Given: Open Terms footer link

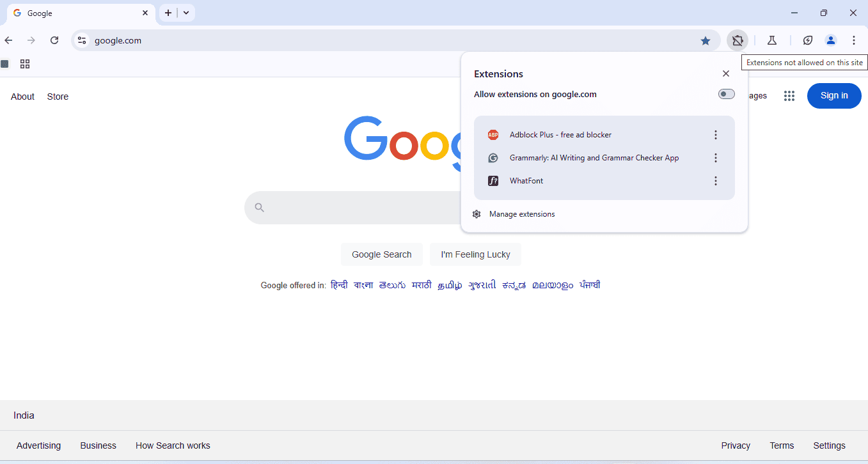Looking at the screenshot, I should tap(782, 445).
